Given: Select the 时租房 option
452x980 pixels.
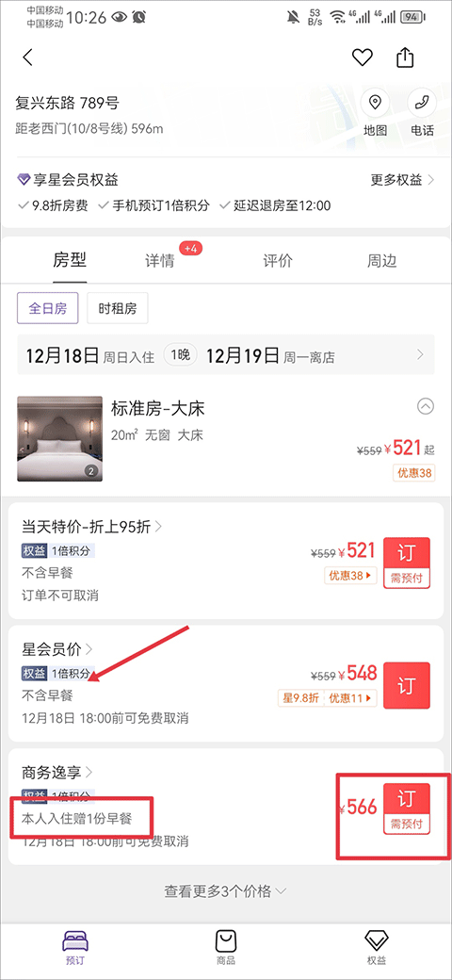Looking at the screenshot, I should coord(118,308).
